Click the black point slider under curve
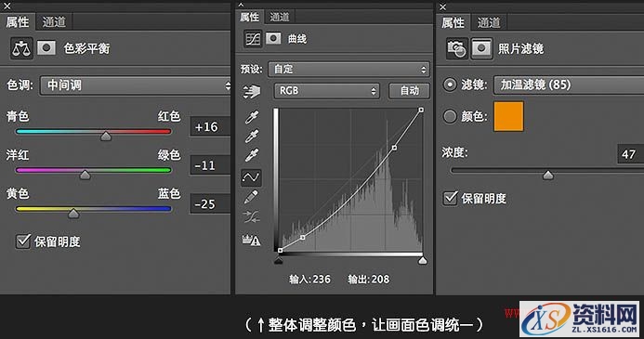Image resolution: width=644 pixels, height=339 pixels. tap(279, 260)
